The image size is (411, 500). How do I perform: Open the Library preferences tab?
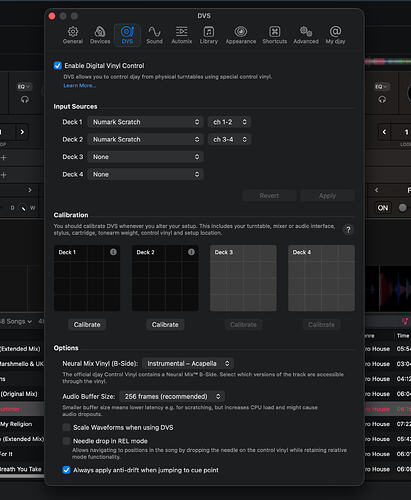click(x=209, y=35)
